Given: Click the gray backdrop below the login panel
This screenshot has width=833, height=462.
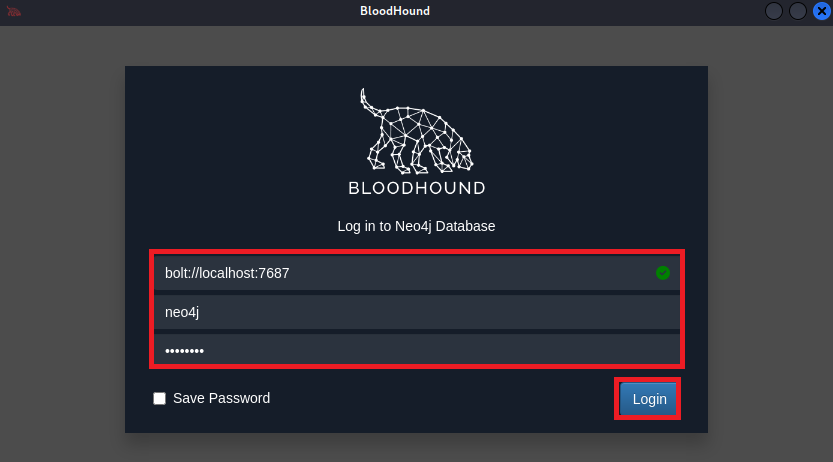Looking at the screenshot, I should coord(416,447).
